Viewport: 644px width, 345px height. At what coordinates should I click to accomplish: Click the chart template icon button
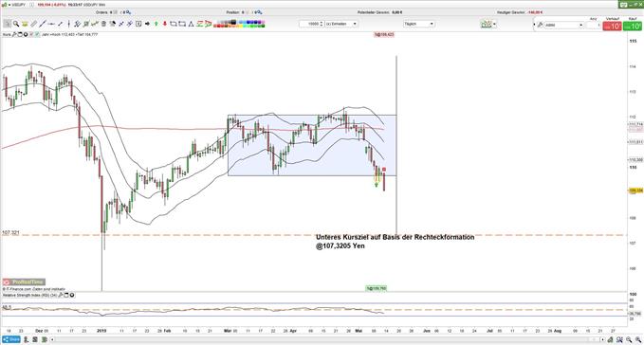[487, 25]
